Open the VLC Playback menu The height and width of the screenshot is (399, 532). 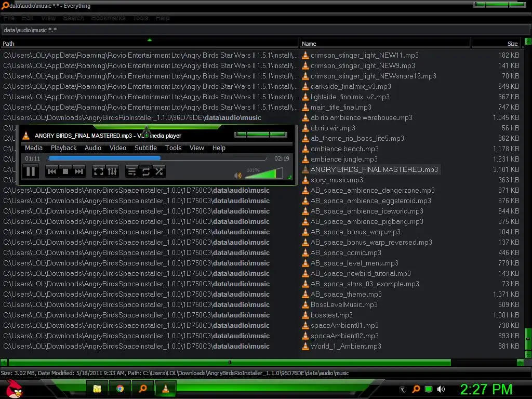click(x=64, y=148)
